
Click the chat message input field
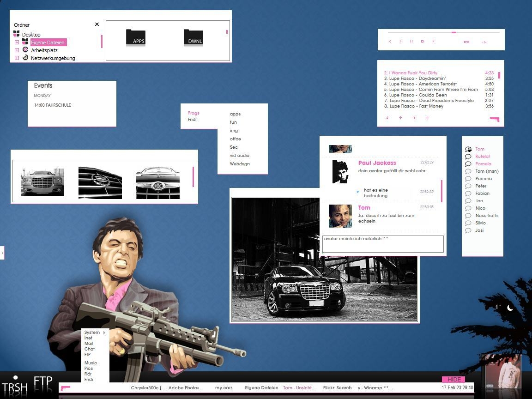point(383,244)
